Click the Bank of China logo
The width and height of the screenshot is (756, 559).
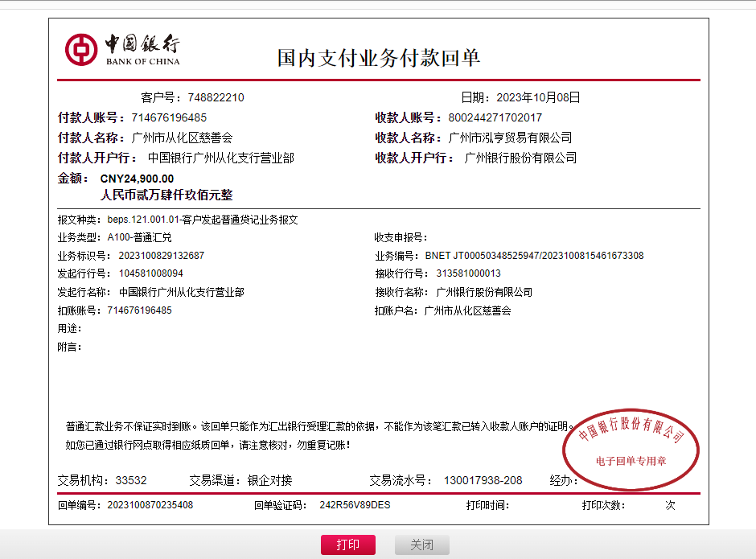coord(122,50)
